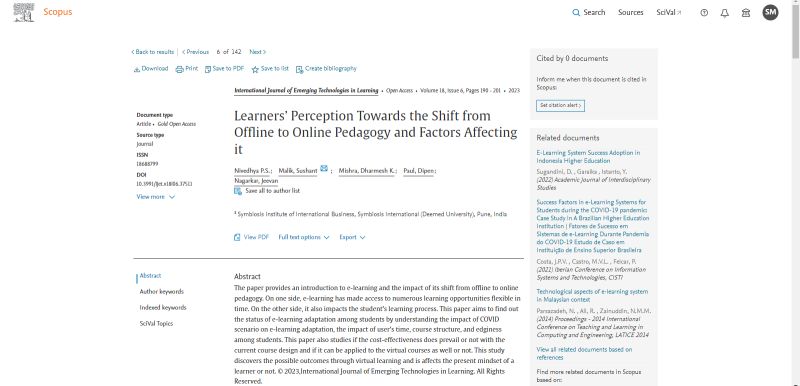
Task: Open the help question mark icon
Action: pyautogui.click(x=704, y=13)
